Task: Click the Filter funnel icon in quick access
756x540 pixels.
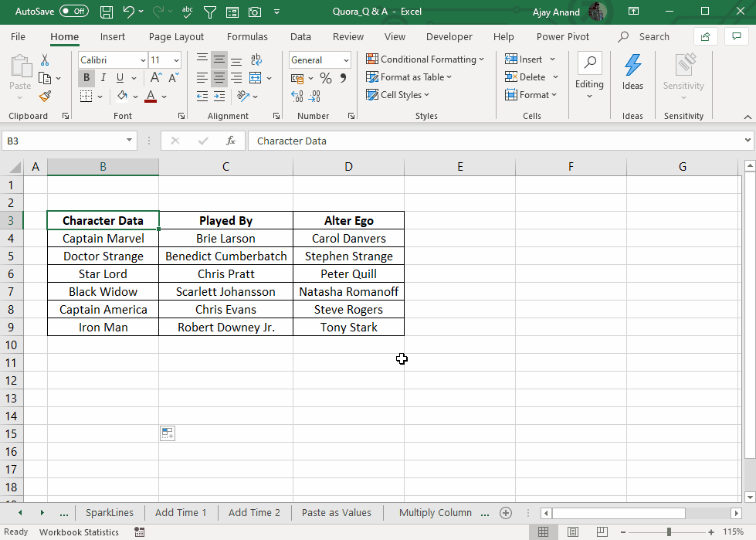Action: pos(210,12)
